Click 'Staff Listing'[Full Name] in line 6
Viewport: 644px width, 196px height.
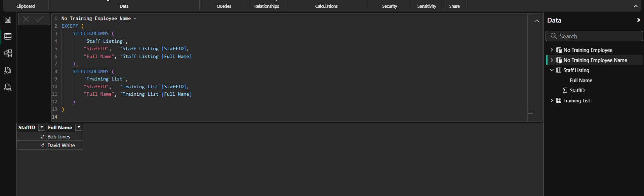point(156,56)
